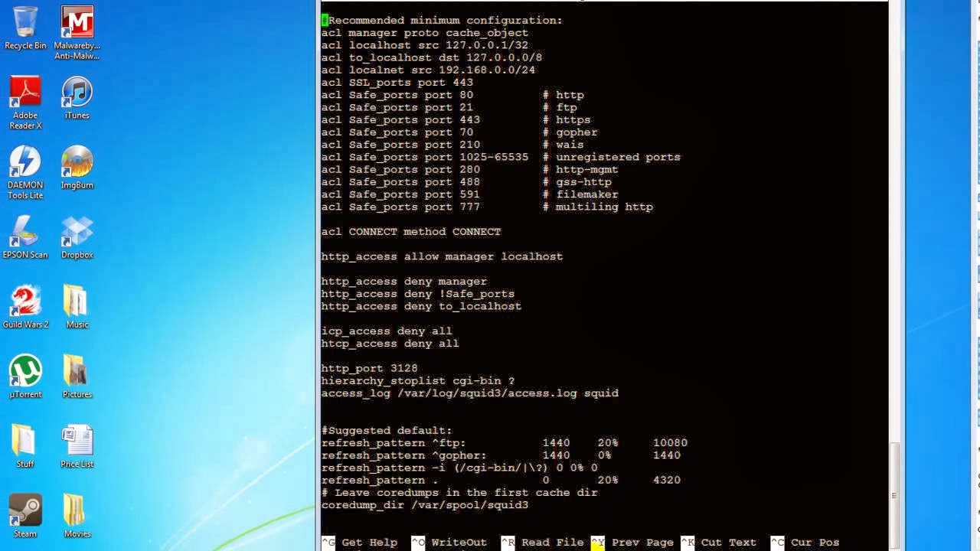Click the value 4320 in refresh_pattern line
This screenshot has height=551, width=980.
click(667, 481)
